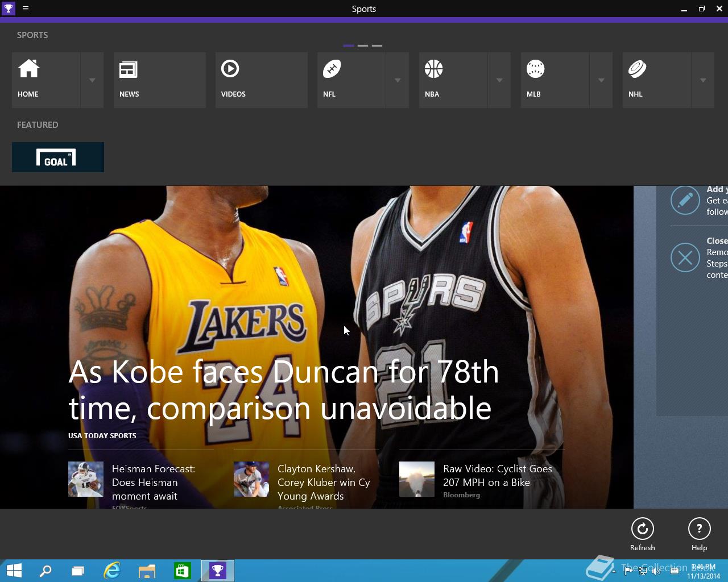The width and height of the screenshot is (728, 582).
Task: Open Clayton Kershaw Cy Young article
Action: click(324, 483)
